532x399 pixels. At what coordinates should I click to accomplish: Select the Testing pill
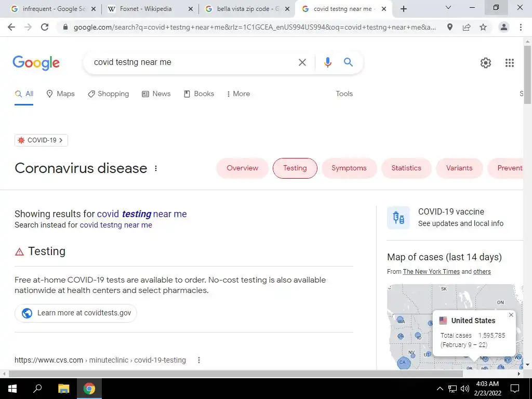[x=295, y=168]
